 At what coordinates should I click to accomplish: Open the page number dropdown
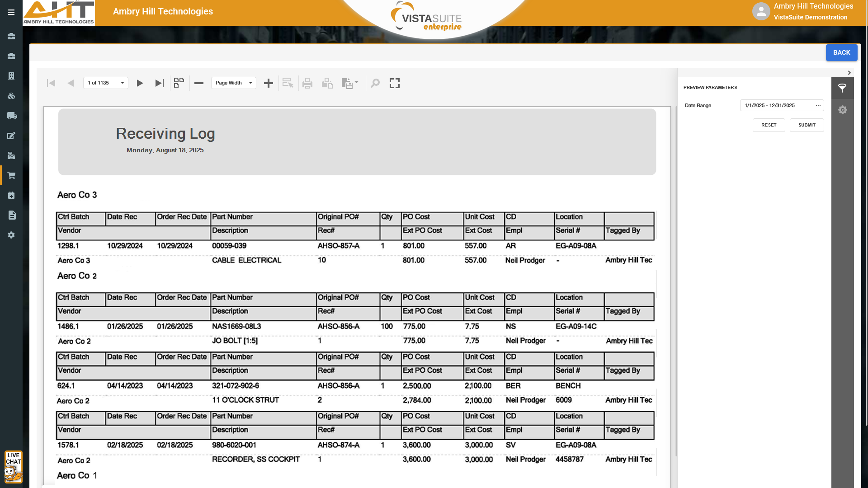[122, 83]
